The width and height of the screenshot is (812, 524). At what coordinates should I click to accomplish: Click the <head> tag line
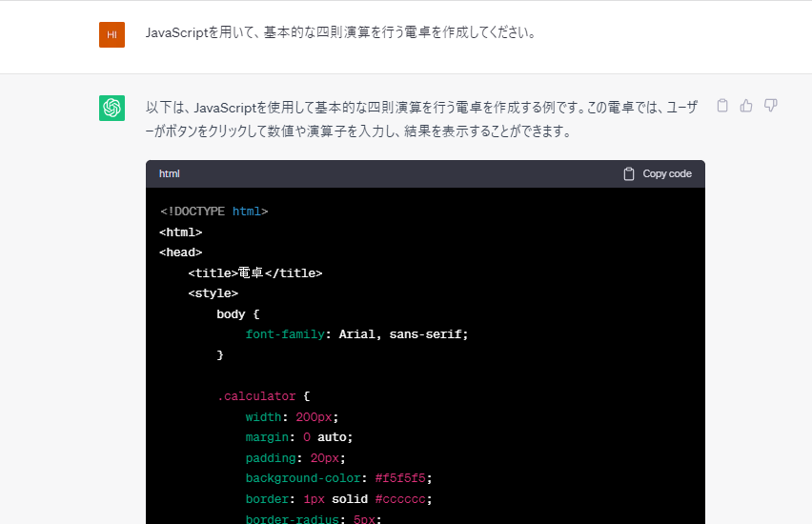(x=181, y=252)
